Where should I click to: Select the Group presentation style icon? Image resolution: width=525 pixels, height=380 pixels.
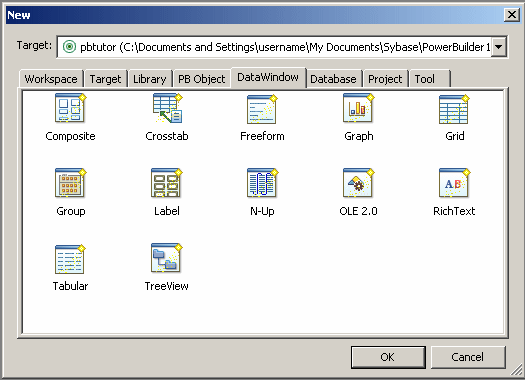pyautogui.click(x=70, y=183)
